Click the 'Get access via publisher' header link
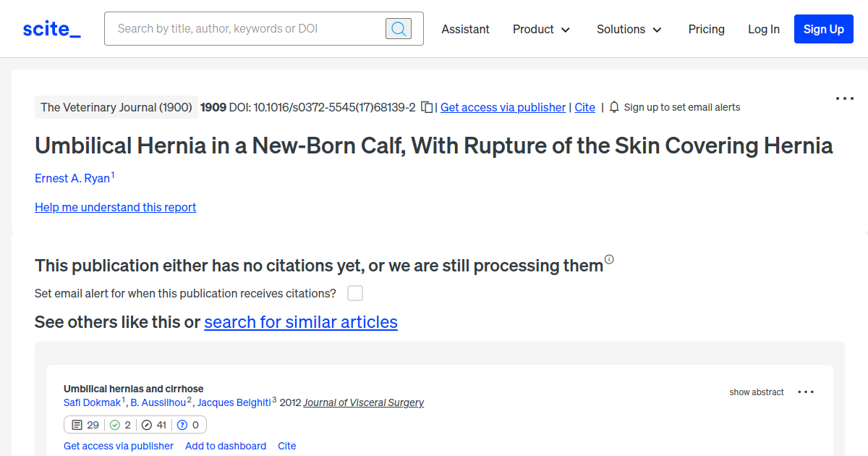The image size is (868, 456). tap(503, 107)
